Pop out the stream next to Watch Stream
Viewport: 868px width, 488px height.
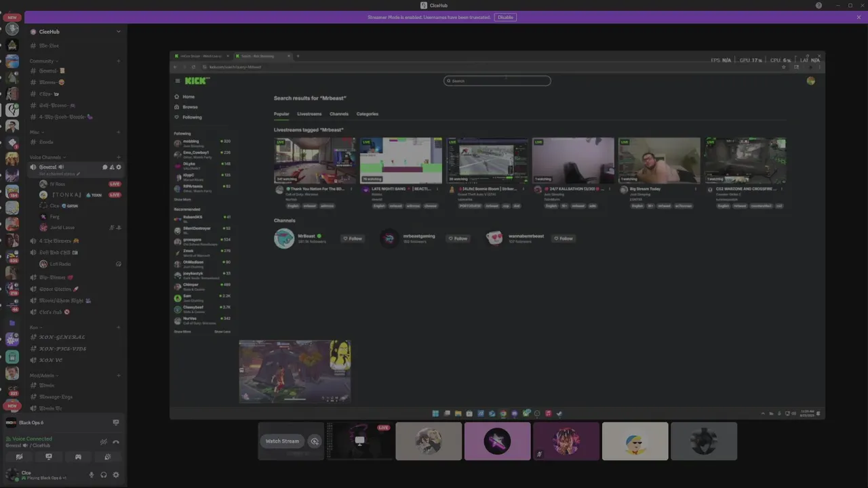[315, 441]
